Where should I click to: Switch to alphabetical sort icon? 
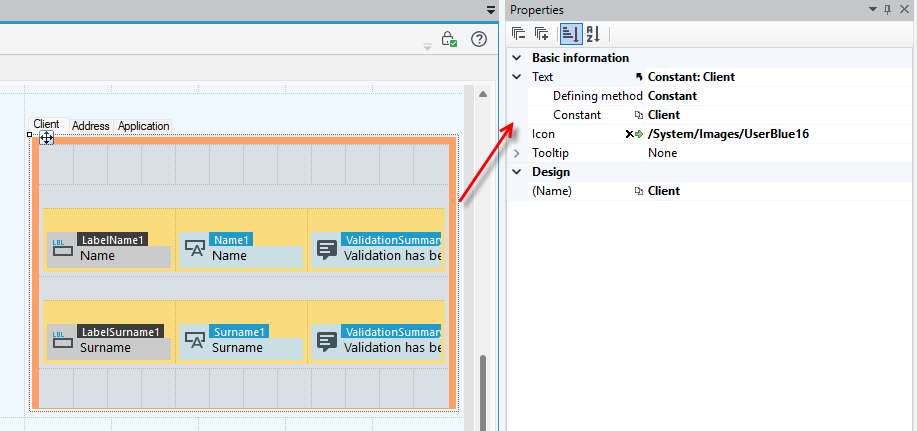click(592, 34)
